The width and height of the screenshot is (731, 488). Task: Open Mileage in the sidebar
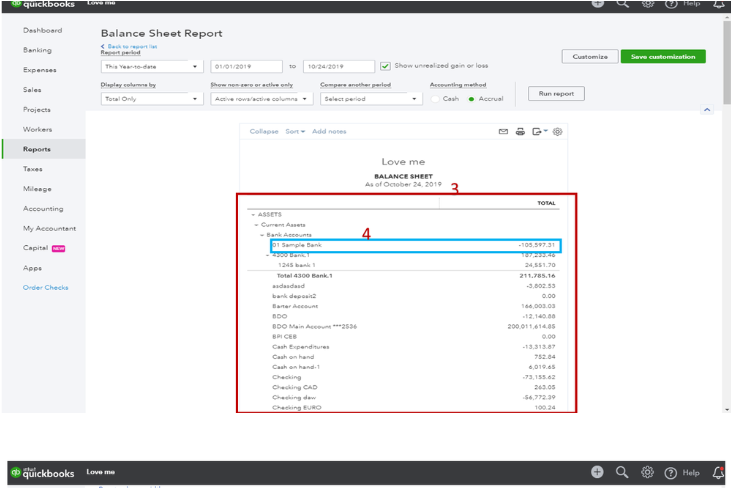pyautogui.click(x=37, y=189)
